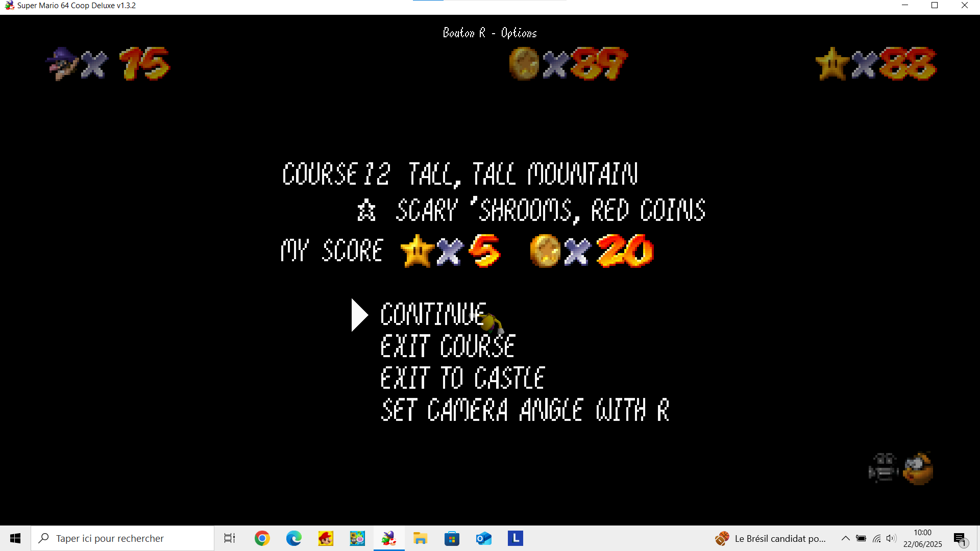Open the blue L app on taskbar
980x551 pixels.
pyautogui.click(x=516, y=538)
